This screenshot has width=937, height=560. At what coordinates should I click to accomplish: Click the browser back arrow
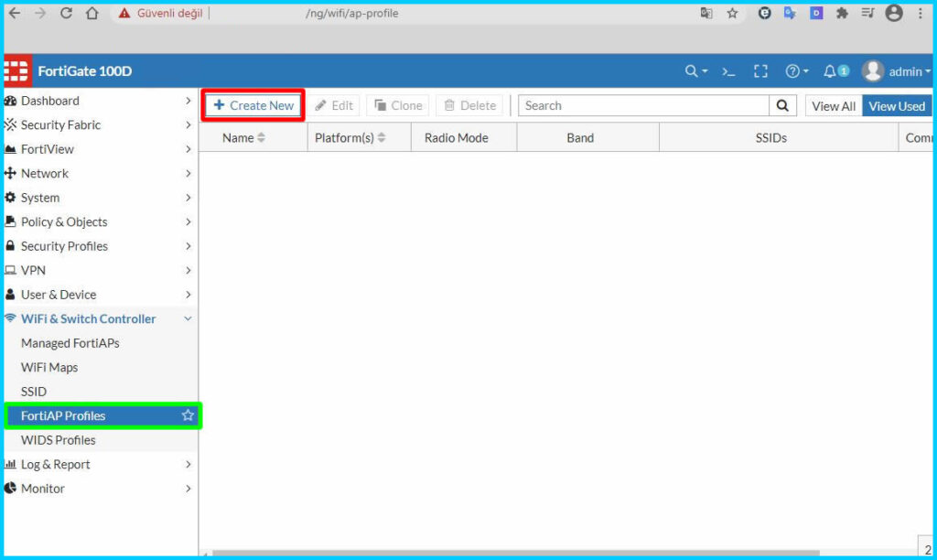(x=15, y=13)
